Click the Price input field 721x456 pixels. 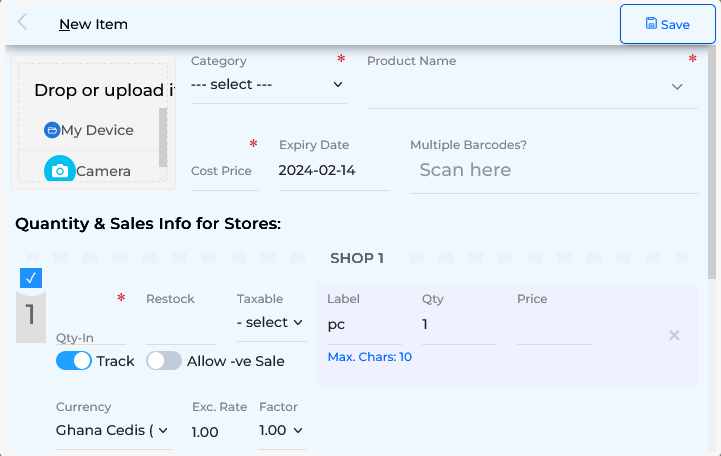pyautogui.click(x=553, y=325)
